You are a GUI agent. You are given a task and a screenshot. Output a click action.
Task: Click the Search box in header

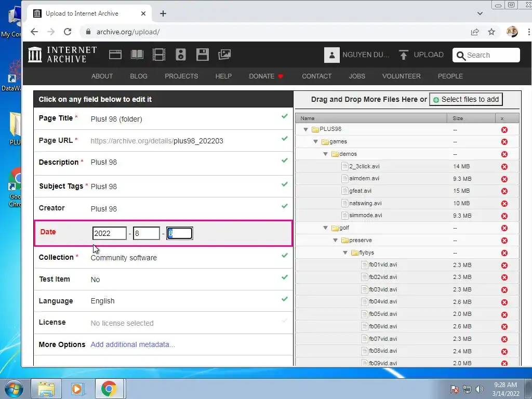click(x=486, y=55)
